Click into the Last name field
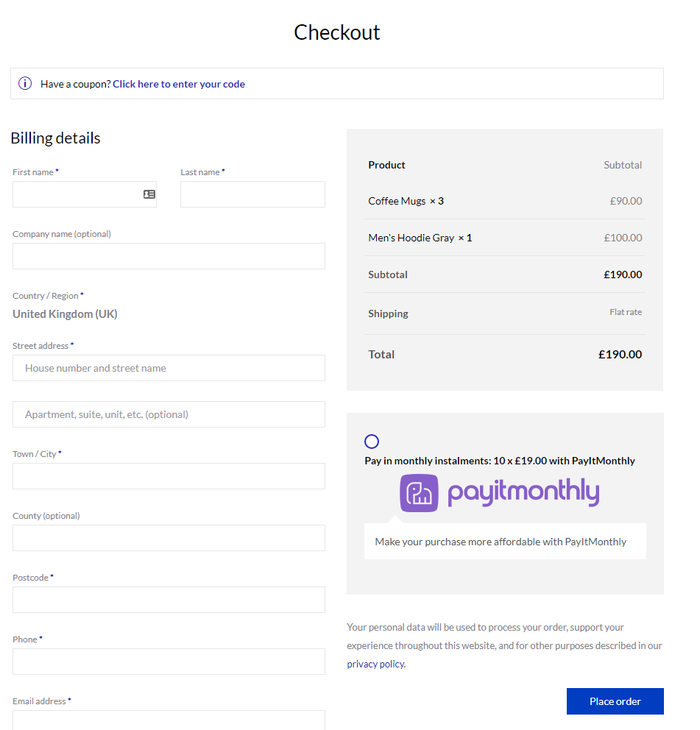The height and width of the screenshot is (730, 700). tap(252, 194)
